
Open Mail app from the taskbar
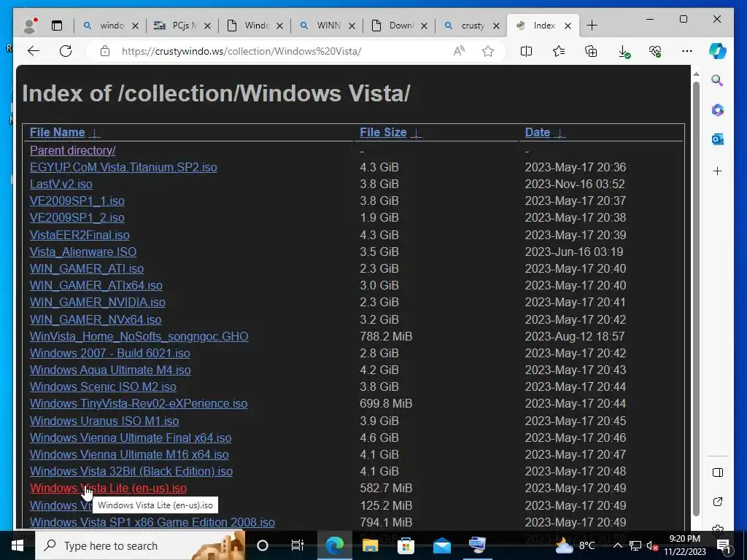(x=441, y=545)
